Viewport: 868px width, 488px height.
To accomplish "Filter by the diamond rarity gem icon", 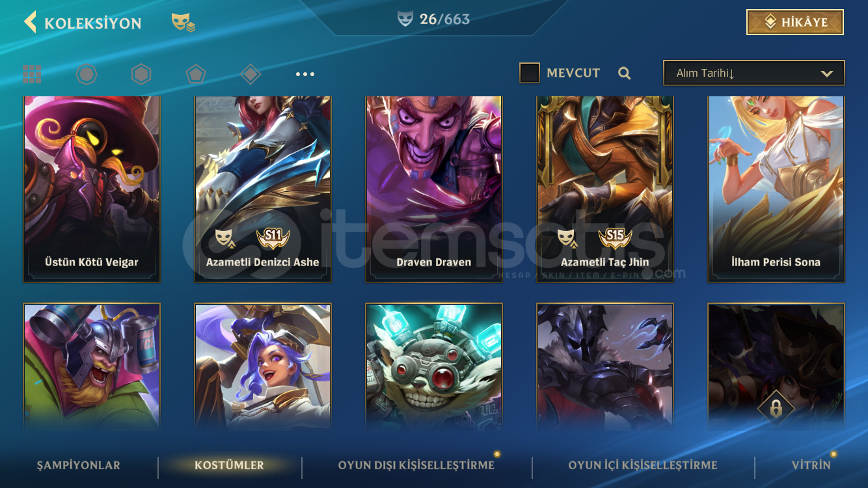I will (x=251, y=74).
